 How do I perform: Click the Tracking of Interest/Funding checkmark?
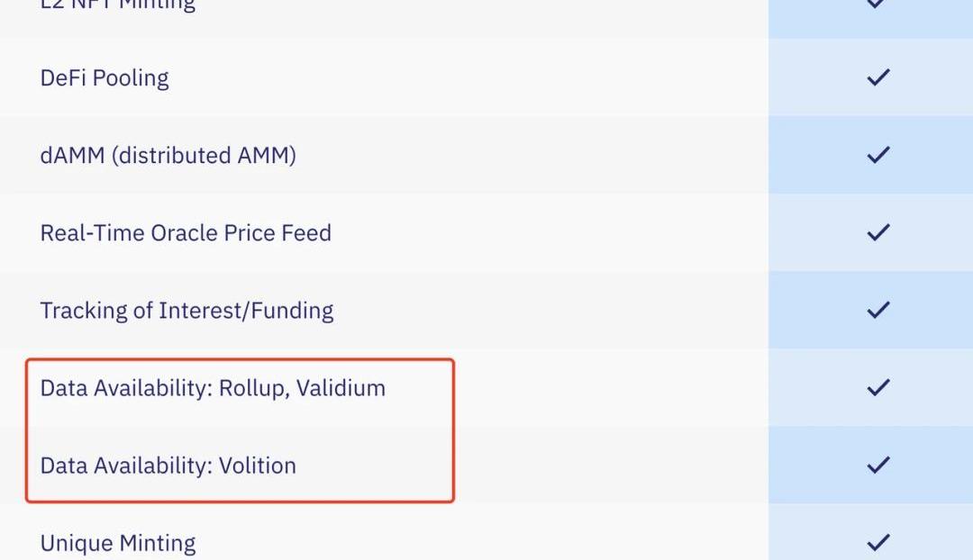click(878, 311)
